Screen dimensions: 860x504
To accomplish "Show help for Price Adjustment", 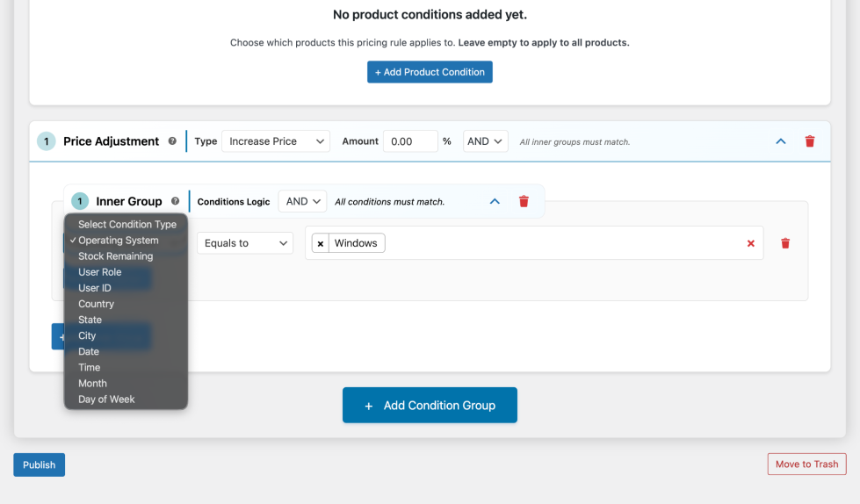I will [x=172, y=141].
